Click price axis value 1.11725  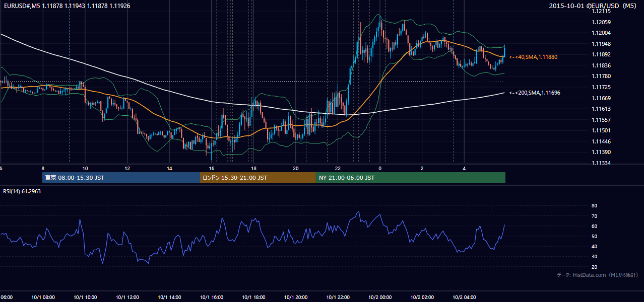click(x=602, y=88)
